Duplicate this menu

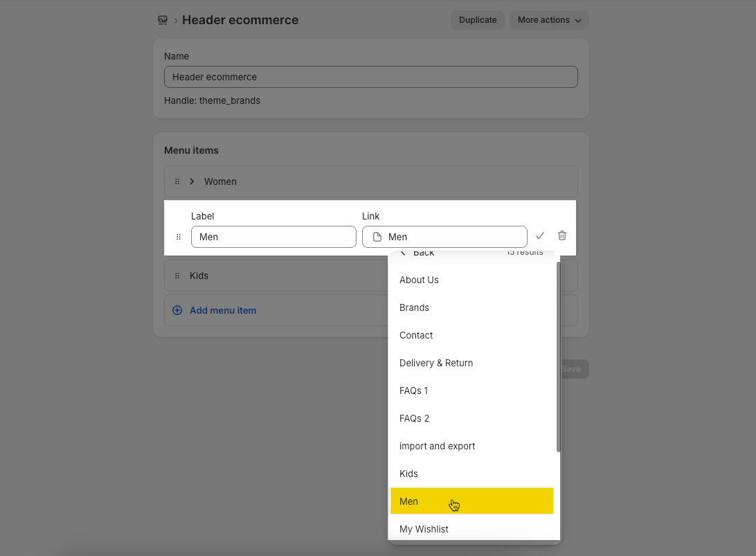point(477,20)
